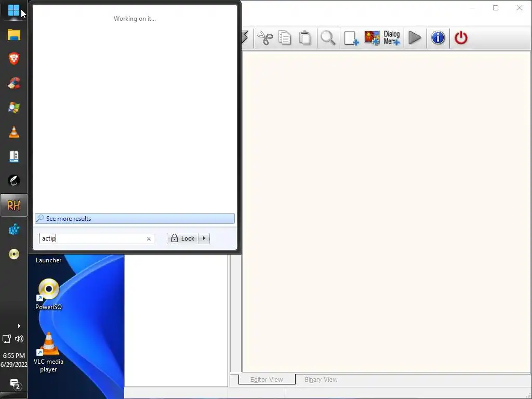
Task: Open the PowerISO desktop shortcut
Action: [x=48, y=294]
